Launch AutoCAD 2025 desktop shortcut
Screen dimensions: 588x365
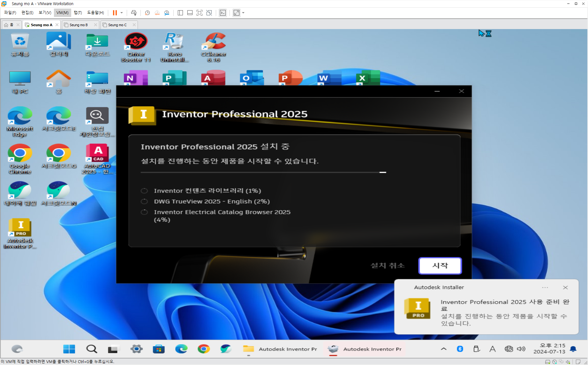(x=97, y=159)
